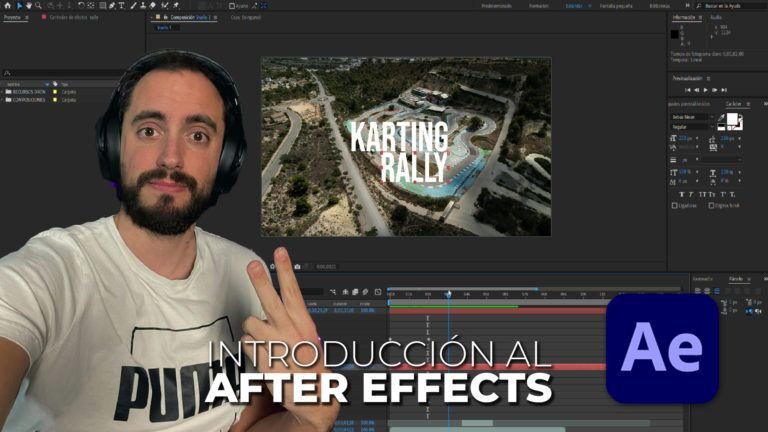Toggle the timeline motion blur icon

(x=365, y=292)
